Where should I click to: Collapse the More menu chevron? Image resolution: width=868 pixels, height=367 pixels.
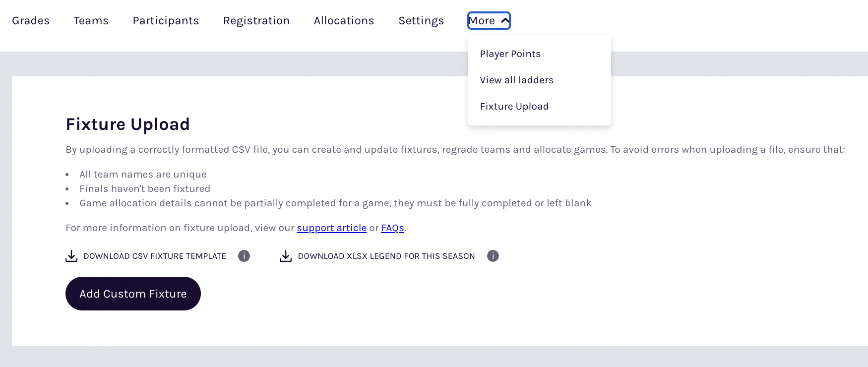tap(505, 21)
